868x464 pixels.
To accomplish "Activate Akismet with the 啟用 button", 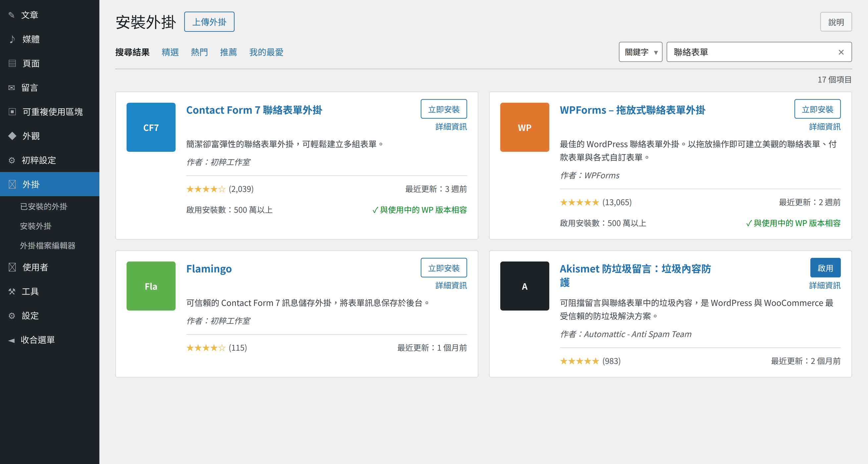I will [826, 268].
